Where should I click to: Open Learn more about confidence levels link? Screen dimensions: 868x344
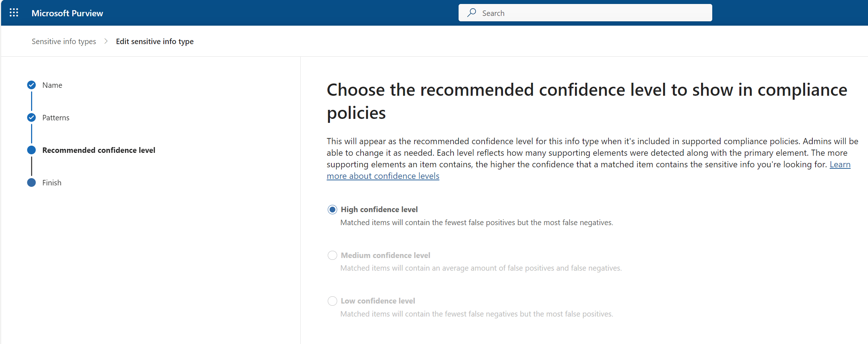pos(383,176)
